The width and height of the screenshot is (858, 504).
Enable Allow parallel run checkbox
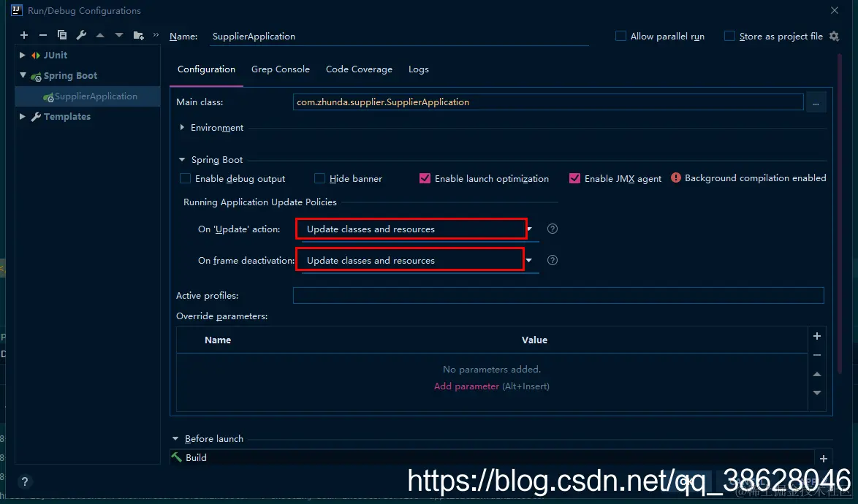[x=620, y=36]
